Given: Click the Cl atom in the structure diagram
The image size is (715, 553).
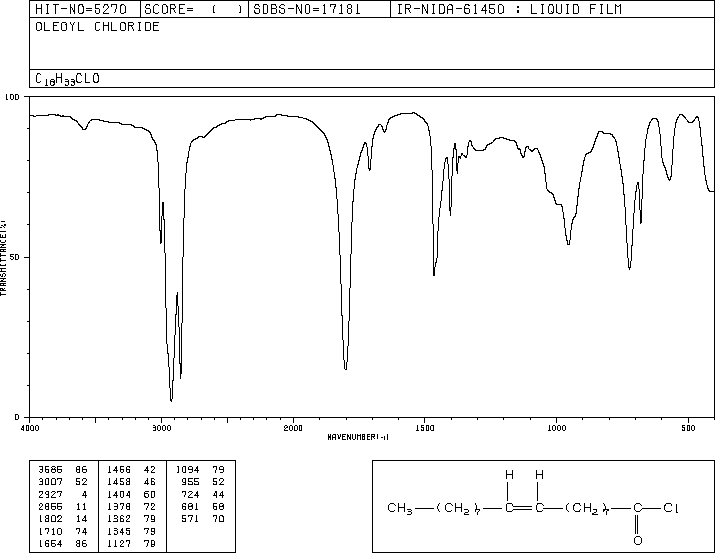Looking at the screenshot, I should (671, 507).
